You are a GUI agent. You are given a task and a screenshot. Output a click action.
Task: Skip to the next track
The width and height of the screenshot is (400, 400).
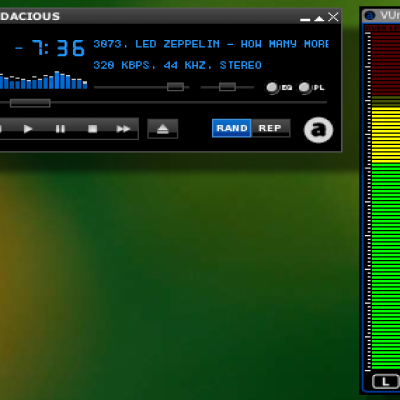[x=123, y=129]
